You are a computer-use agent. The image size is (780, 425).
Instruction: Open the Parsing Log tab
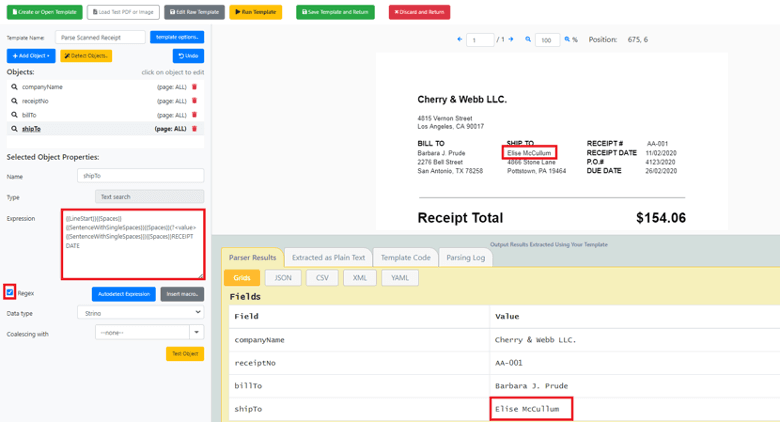click(x=465, y=257)
